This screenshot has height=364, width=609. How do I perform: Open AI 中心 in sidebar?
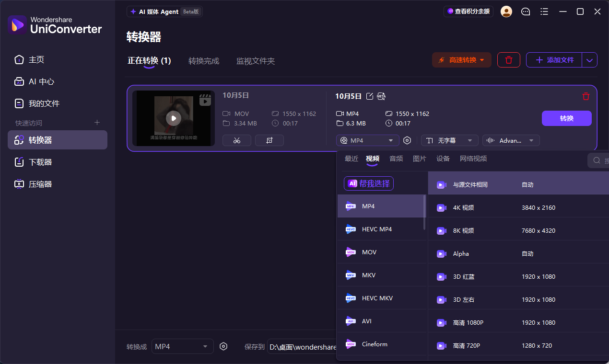pyautogui.click(x=58, y=82)
